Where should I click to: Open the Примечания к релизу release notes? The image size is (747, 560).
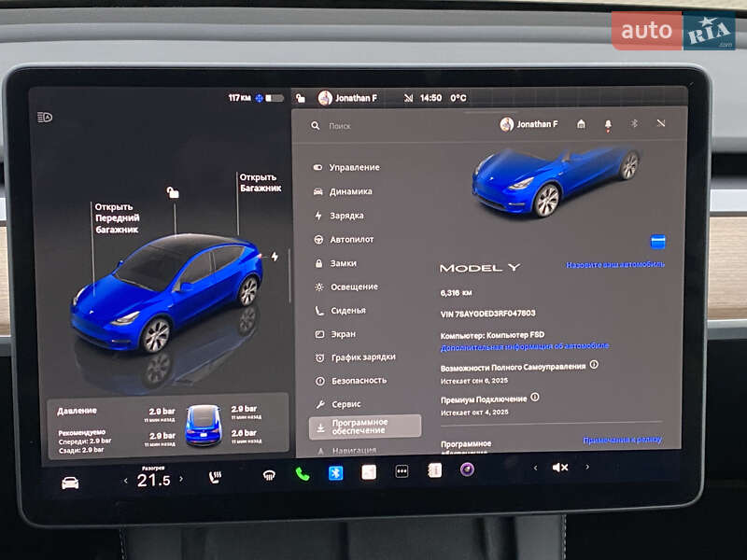coord(624,438)
